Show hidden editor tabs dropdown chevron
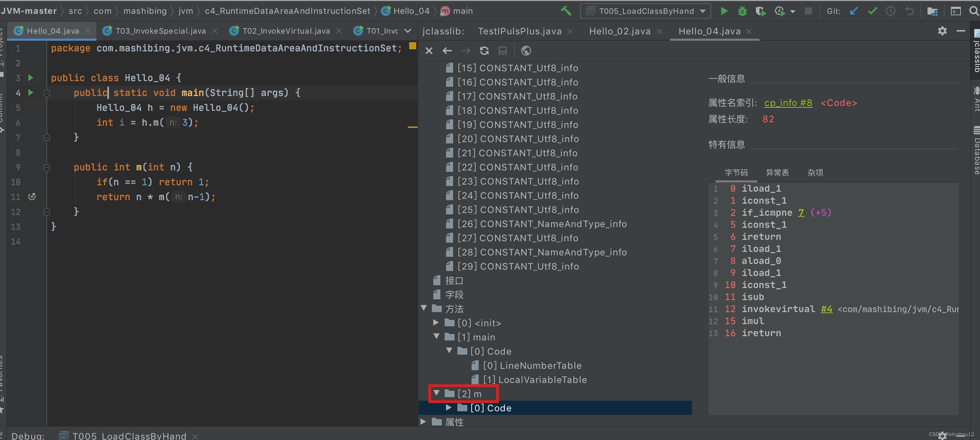The width and height of the screenshot is (980, 440). (x=407, y=31)
